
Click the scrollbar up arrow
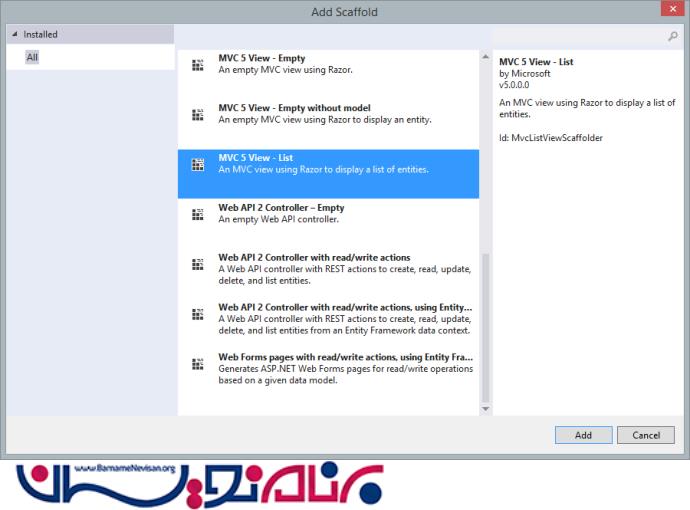pos(485,56)
